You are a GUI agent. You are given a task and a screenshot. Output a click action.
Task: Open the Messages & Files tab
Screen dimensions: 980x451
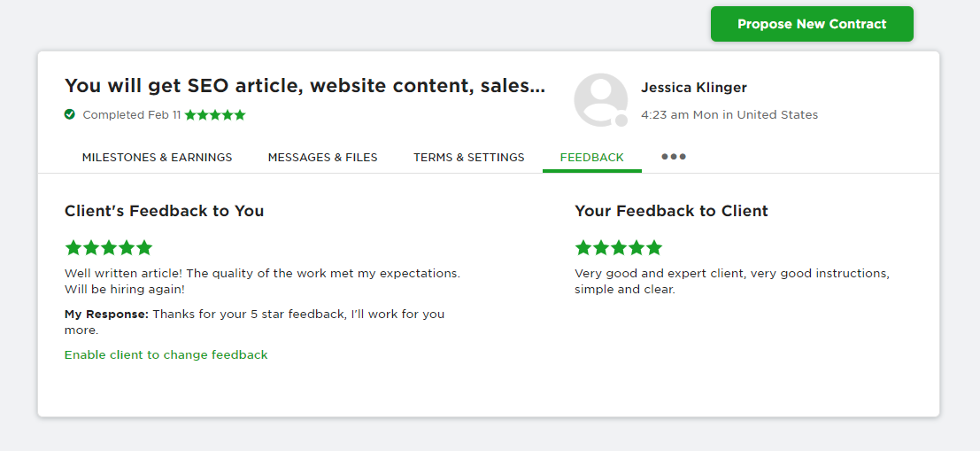322,158
